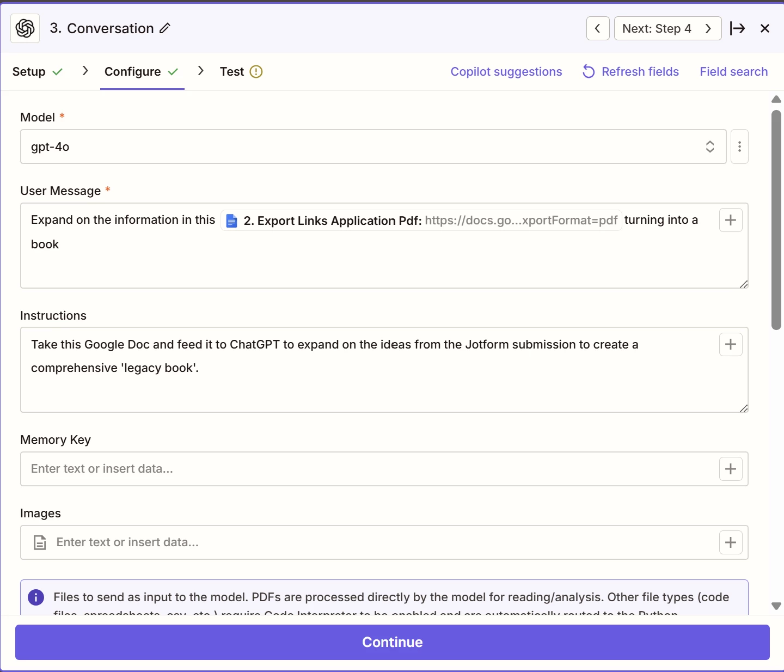Click the chevron between Setup and Configure

(85, 71)
